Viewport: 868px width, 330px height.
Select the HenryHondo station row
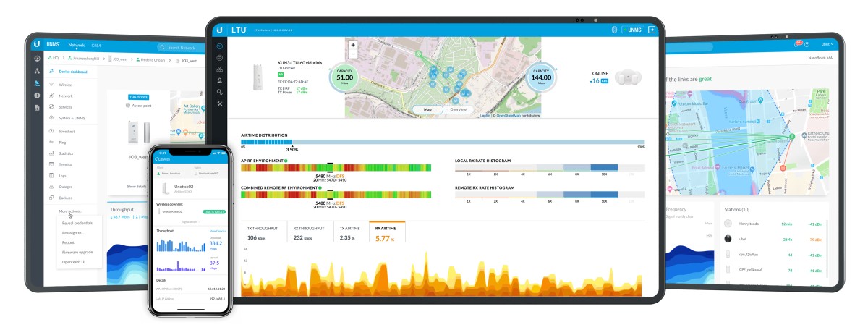pyautogui.click(x=773, y=224)
